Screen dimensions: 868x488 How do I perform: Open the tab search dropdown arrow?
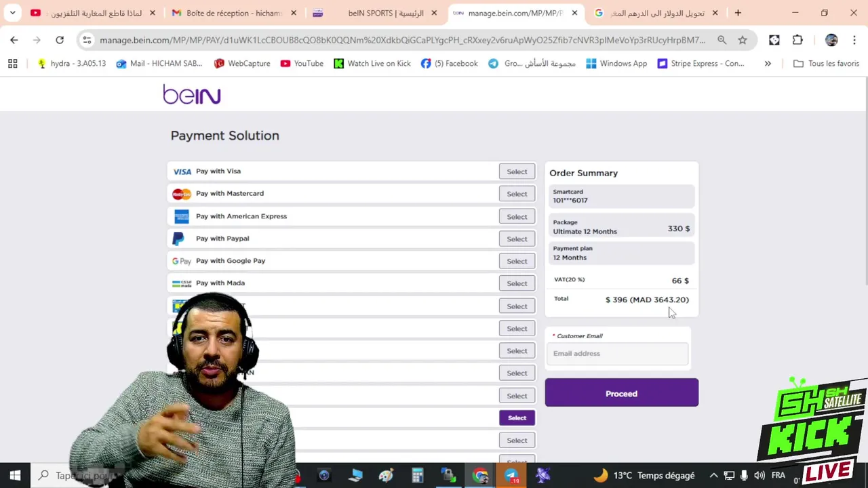click(x=12, y=13)
